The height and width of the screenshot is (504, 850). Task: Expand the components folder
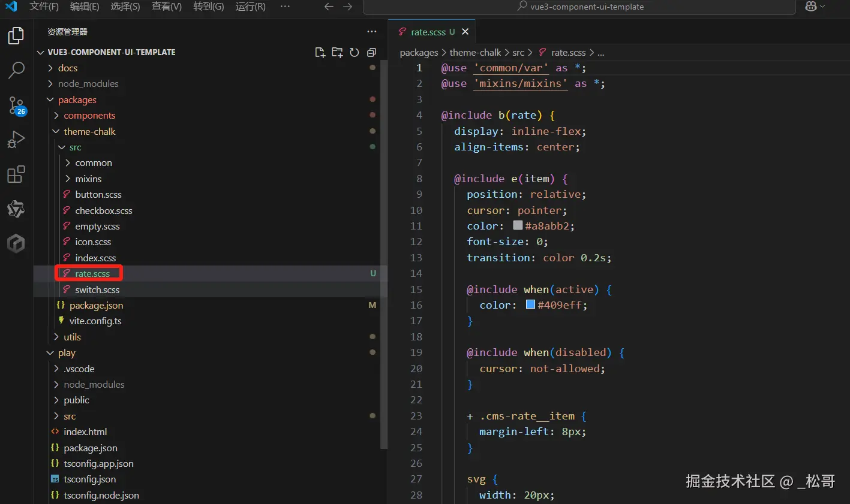pyautogui.click(x=89, y=116)
